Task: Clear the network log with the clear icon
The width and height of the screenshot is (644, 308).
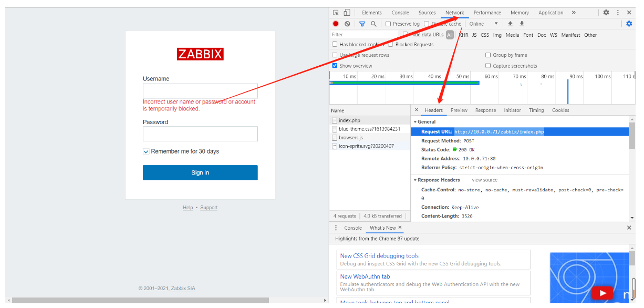Action: (347, 24)
